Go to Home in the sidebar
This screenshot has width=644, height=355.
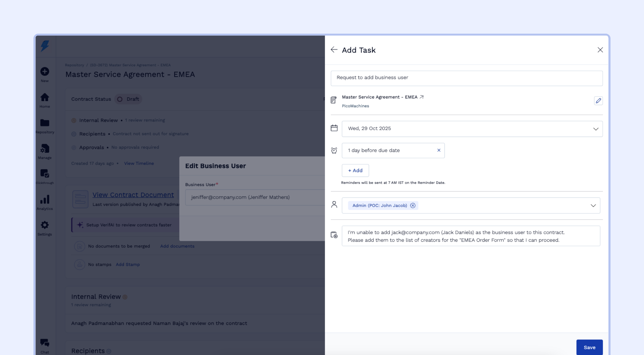click(x=45, y=100)
